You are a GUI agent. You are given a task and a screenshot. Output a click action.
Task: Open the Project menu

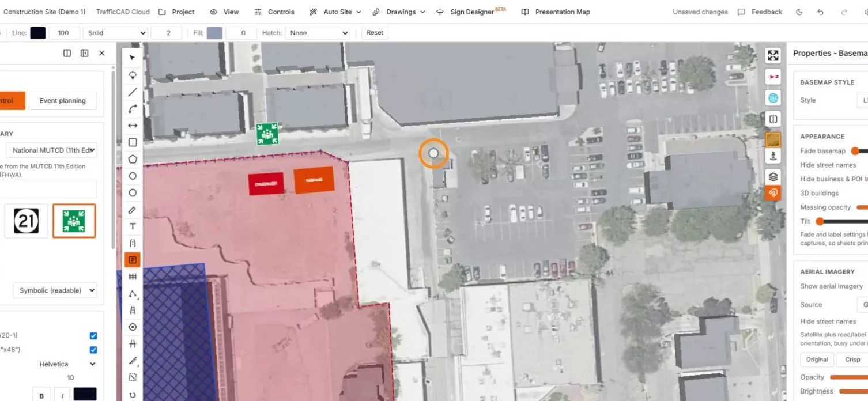click(176, 12)
